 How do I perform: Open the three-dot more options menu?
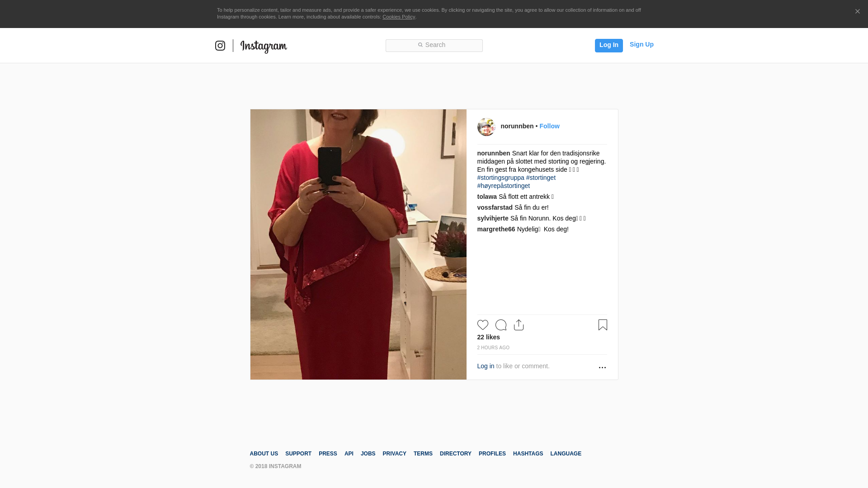tap(602, 368)
